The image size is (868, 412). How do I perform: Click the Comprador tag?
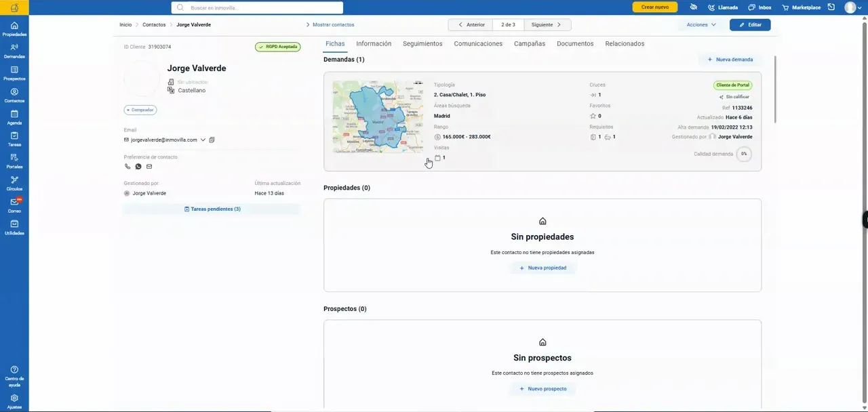(x=140, y=110)
